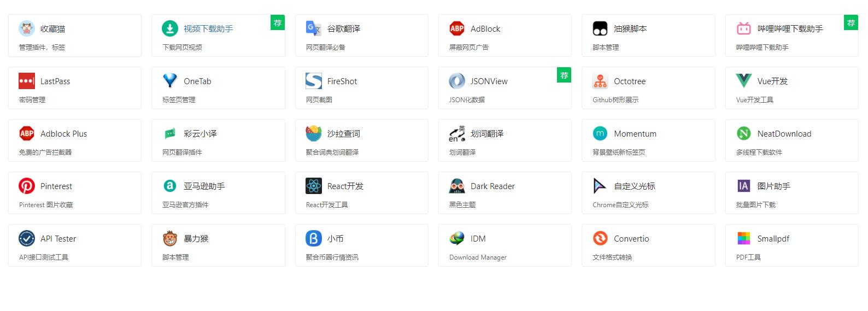Screen dimensions: 868x311
Task: Open the 谷歌翻译 translate icon
Action: [314, 28]
